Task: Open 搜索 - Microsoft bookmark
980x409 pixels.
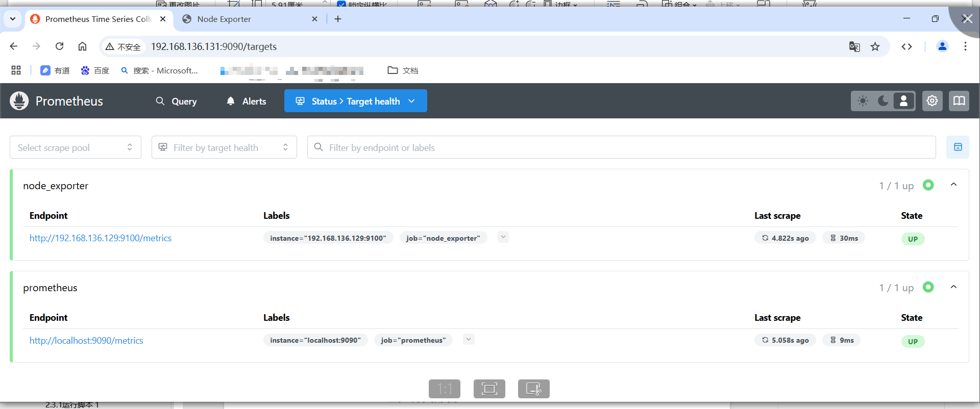Action: pos(159,70)
